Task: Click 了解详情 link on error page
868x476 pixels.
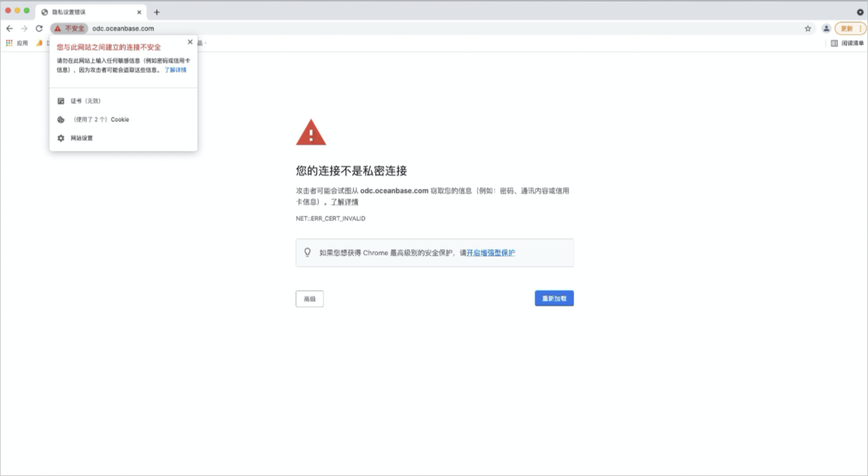Action: pos(344,202)
